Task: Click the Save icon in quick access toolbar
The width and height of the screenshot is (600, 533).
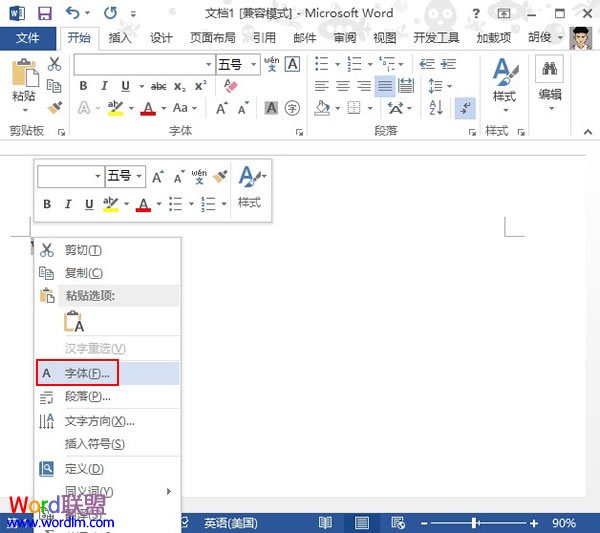Action: pos(44,13)
